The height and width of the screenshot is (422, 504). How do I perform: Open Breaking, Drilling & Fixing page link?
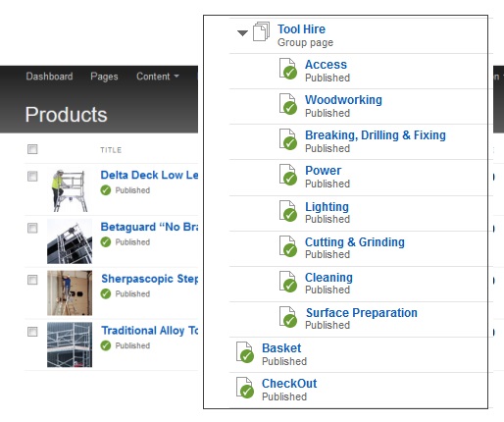click(376, 135)
